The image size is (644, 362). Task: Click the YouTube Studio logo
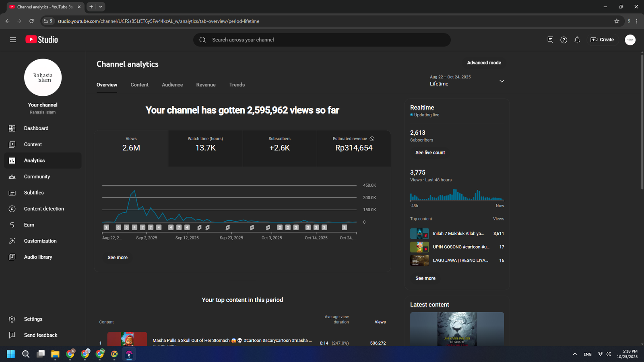42,39
